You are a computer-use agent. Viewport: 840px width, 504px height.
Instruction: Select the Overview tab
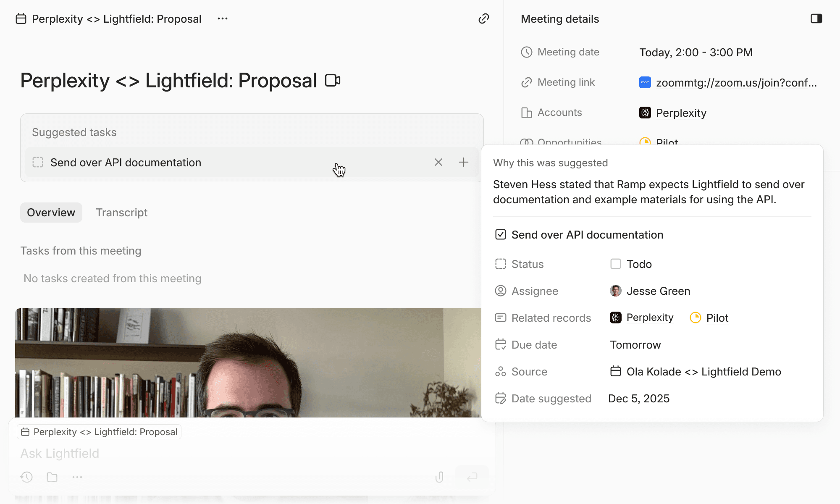[51, 213]
